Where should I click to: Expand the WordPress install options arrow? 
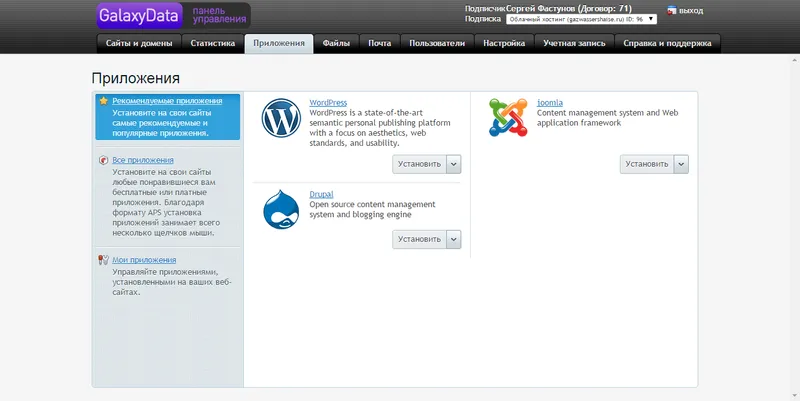454,164
